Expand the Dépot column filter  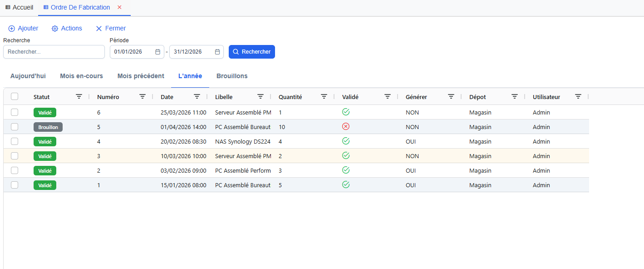[x=515, y=96]
